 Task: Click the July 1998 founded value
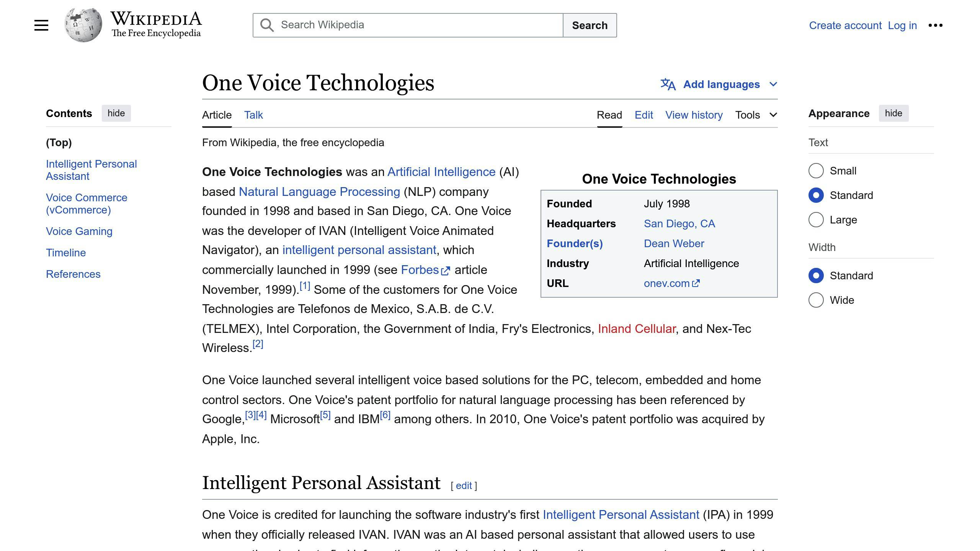tap(666, 204)
